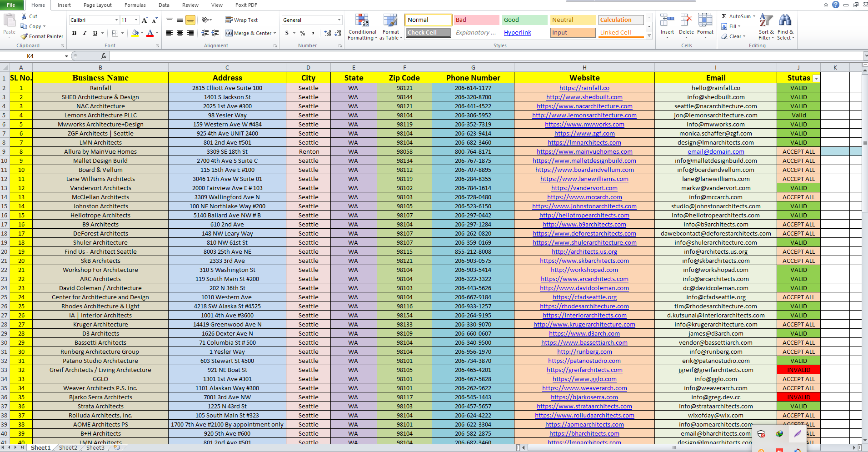This screenshot has height=452, width=868.
Task: Switch to the Formulas ribbon tab
Action: (135, 5)
